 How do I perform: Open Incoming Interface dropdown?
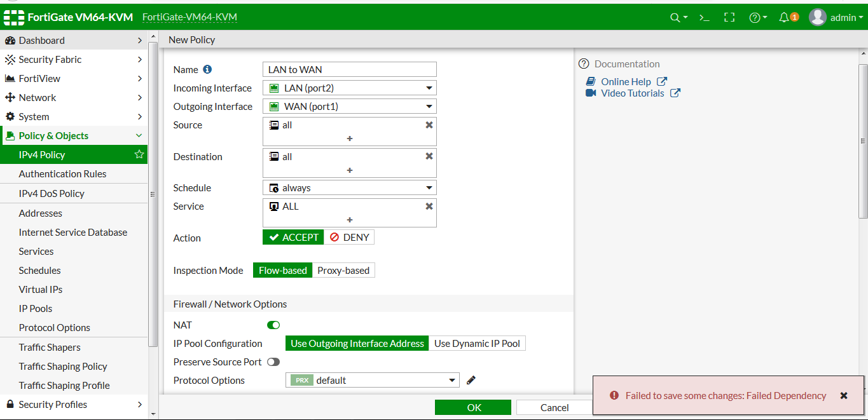click(350, 88)
